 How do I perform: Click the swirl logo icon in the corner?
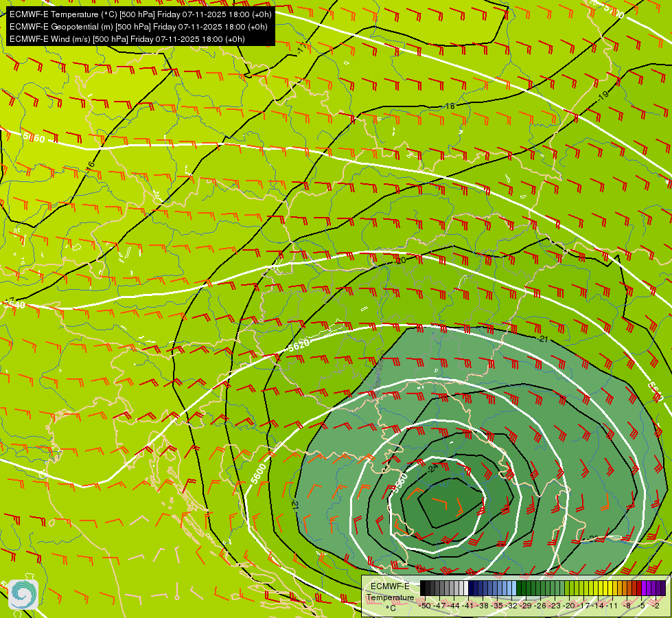click(x=23, y=595)
